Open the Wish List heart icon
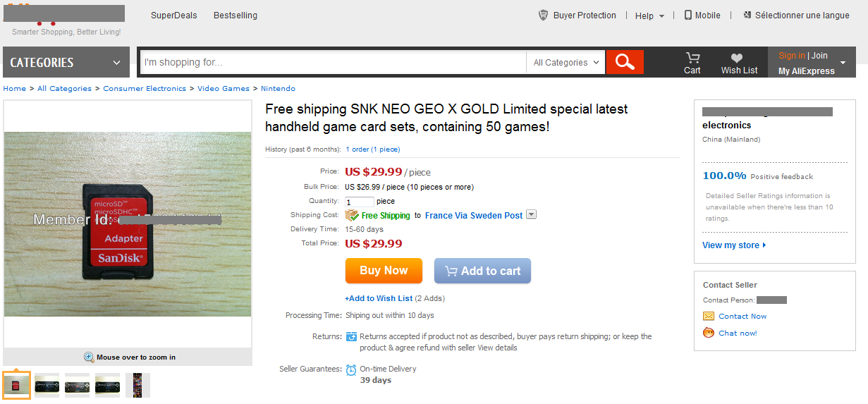This screenshot has height=404, width=868. tap(737, 58)
